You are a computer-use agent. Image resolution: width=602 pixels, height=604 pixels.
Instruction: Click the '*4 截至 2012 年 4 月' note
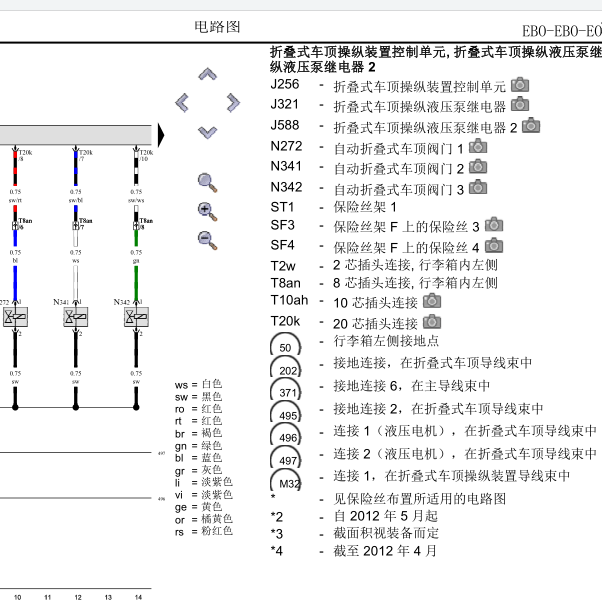tap(354, 551)
